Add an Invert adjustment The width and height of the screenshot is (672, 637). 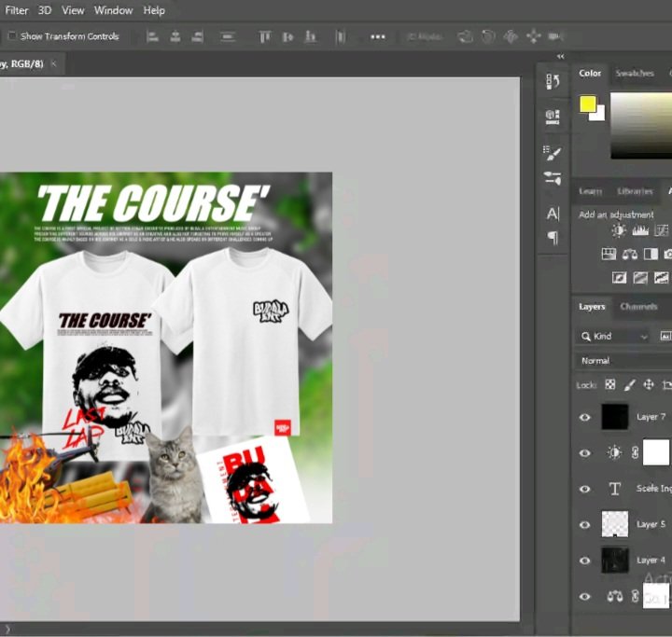pos(619,278)
